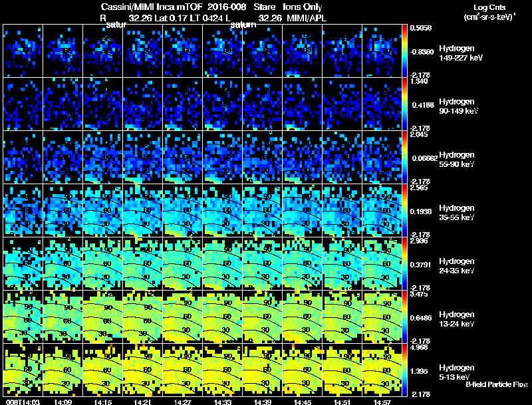Screen dimensions: 532x405
Task: Click the colorbar next to Hydrogen 5-13 keV
Action: coord(404,370)
